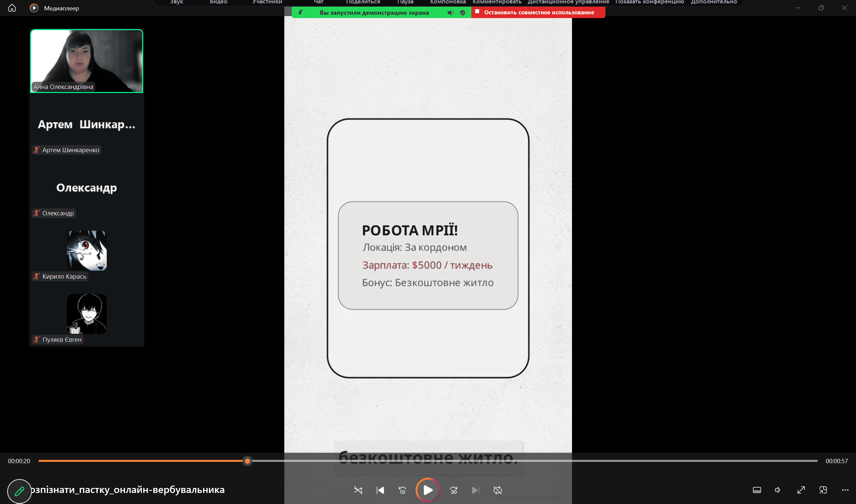
Task: Open the Чат menu item
Action: click(319, 2)
